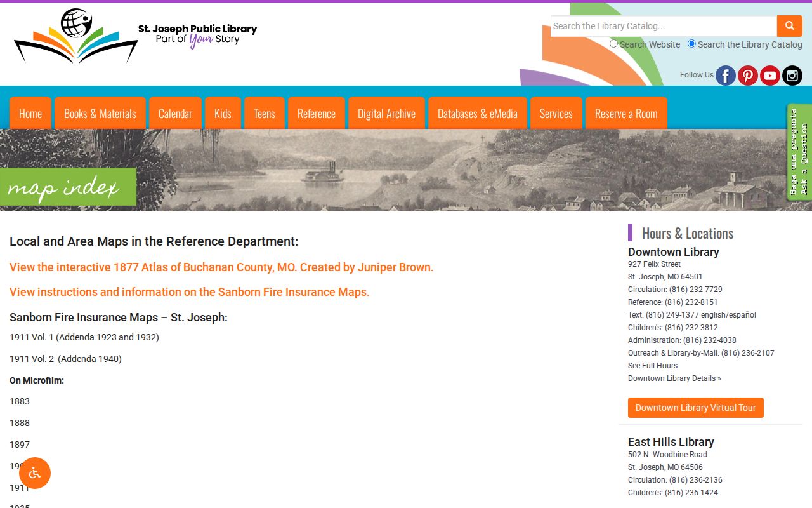Click the Text (816) 249-1377 line
Screen dimensions: 812x508
(692, 315)
